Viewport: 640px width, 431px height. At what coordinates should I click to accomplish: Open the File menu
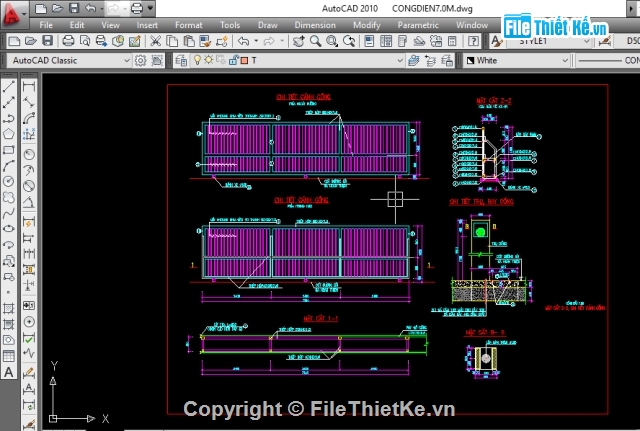(x=46, y=25)
